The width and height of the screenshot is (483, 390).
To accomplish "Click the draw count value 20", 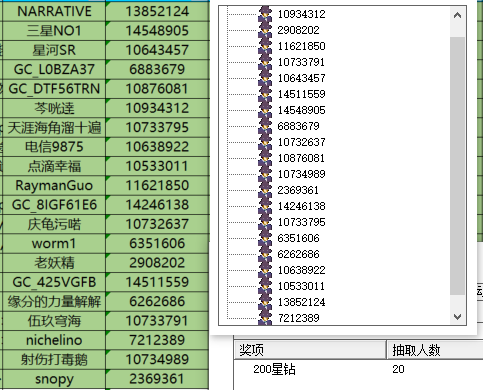I will [x=398, y=369].
